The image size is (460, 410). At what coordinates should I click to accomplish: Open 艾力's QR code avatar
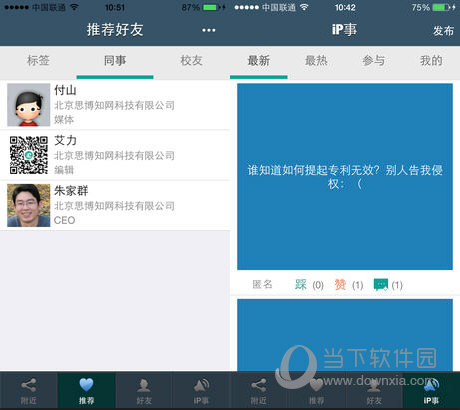[x=29, y=155]
